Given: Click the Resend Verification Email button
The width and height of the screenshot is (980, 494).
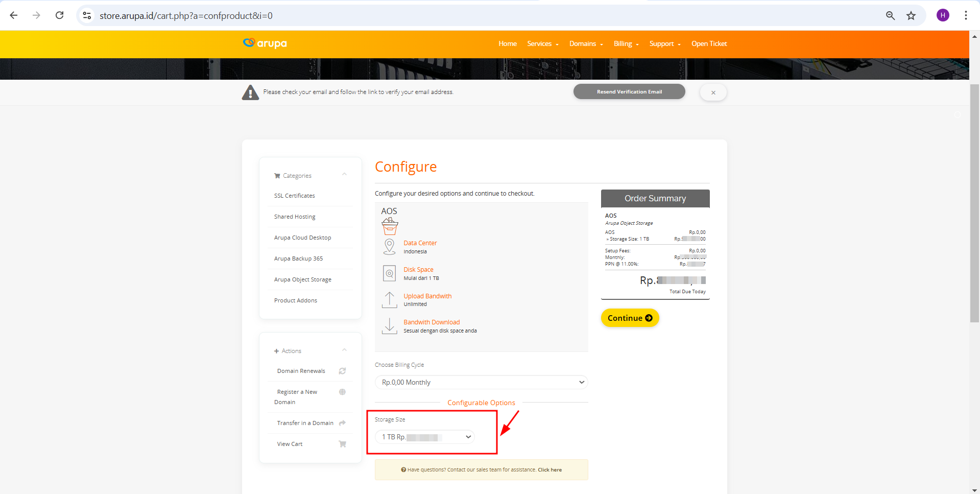Looking at the screenshot, I should tap(629, 91).
